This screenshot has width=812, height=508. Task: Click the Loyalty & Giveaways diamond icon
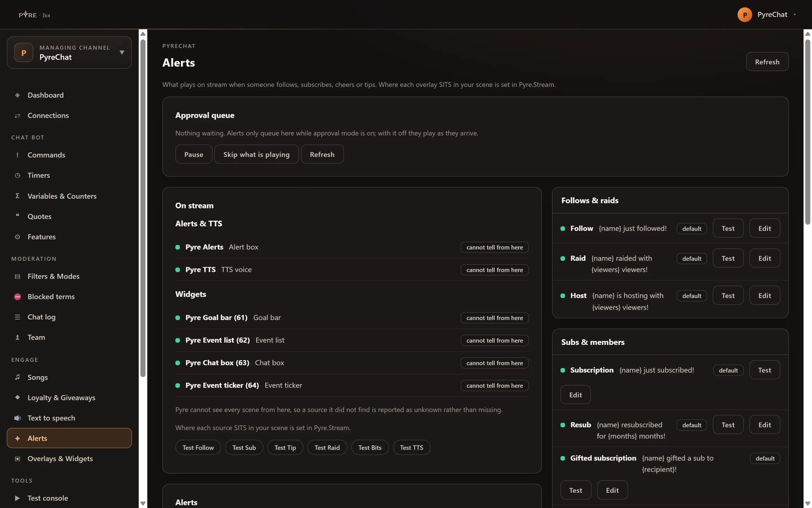17,397
